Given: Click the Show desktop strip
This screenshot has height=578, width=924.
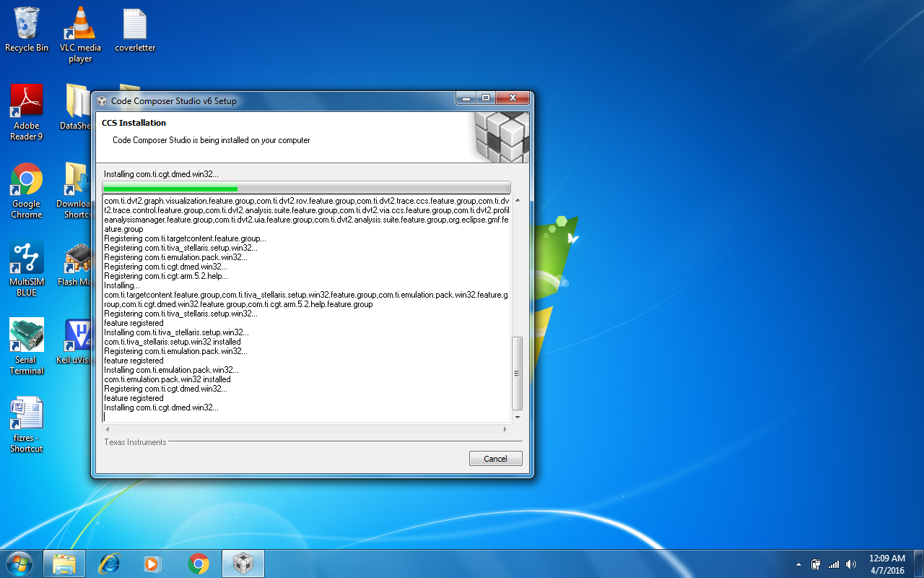Looking at the screenshot, I should [918, 564].
